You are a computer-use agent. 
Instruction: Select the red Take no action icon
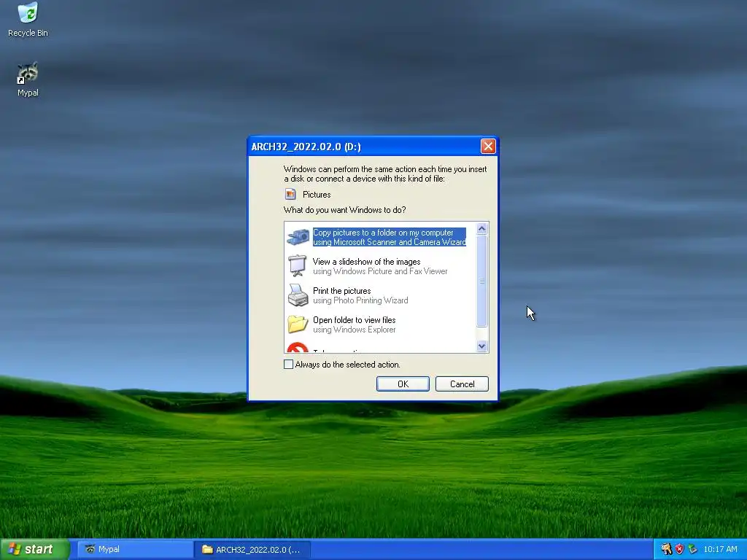(298, 348)
